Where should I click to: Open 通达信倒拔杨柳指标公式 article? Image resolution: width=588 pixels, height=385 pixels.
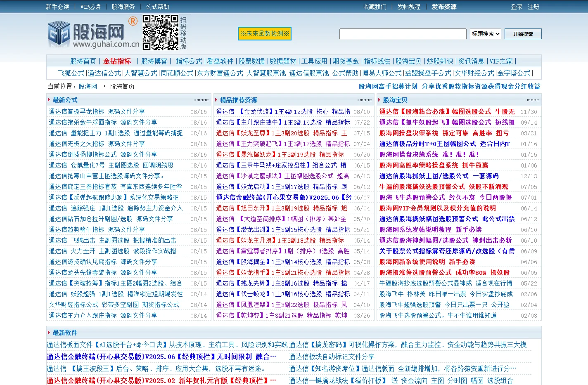click(103, 154)
